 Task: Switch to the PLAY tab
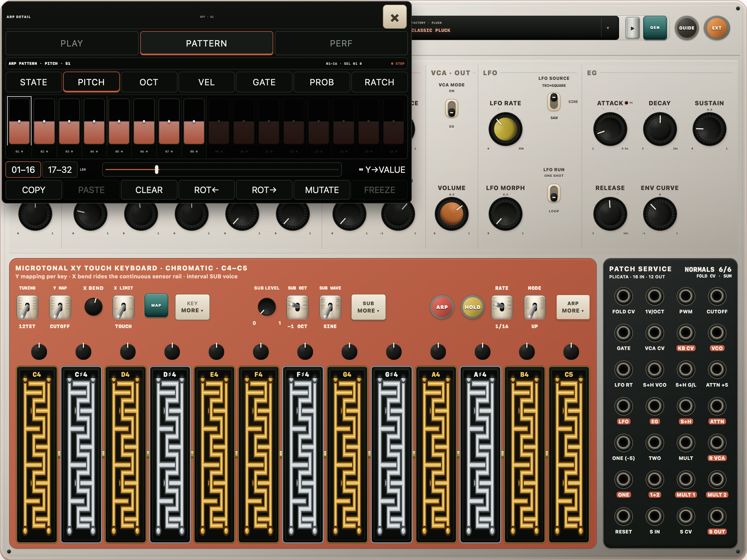coord(72,43)
